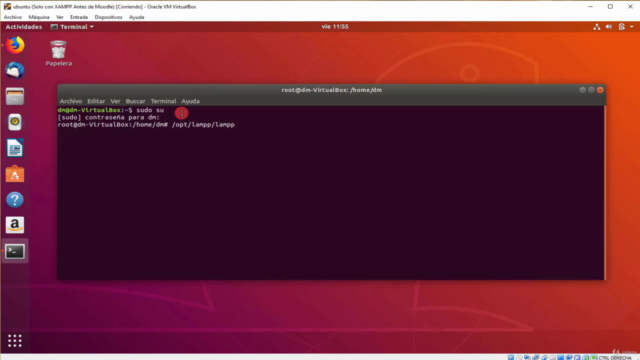Screen dimensions: 640x360
Task: Open VirtualBox Ayuda menu
Action: 137,17
